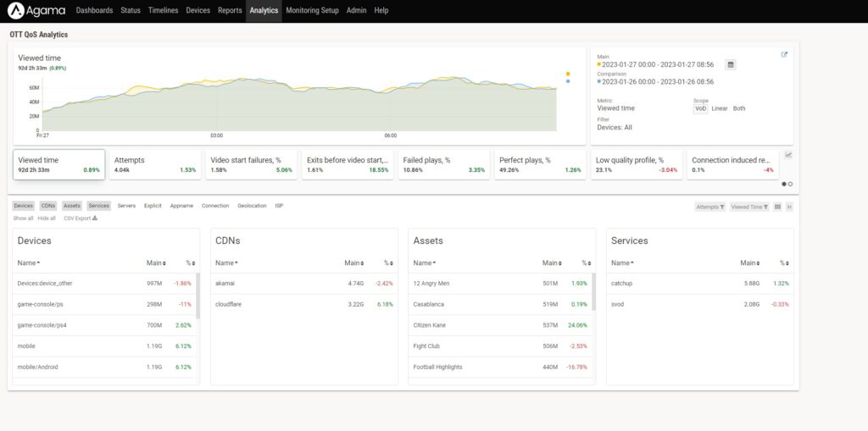This screenshot has width=868, height=431.
Task: Click the Hide all link
Action: click(47, 218)
